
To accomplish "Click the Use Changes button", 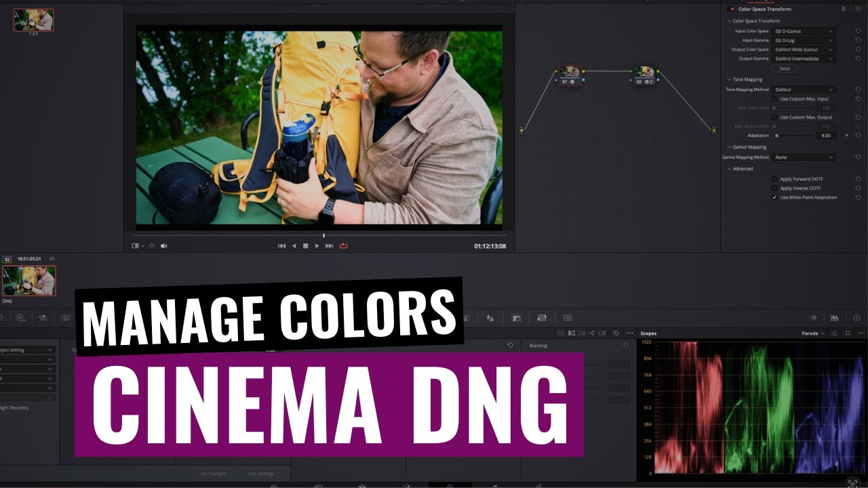I will tap(213, 474).
